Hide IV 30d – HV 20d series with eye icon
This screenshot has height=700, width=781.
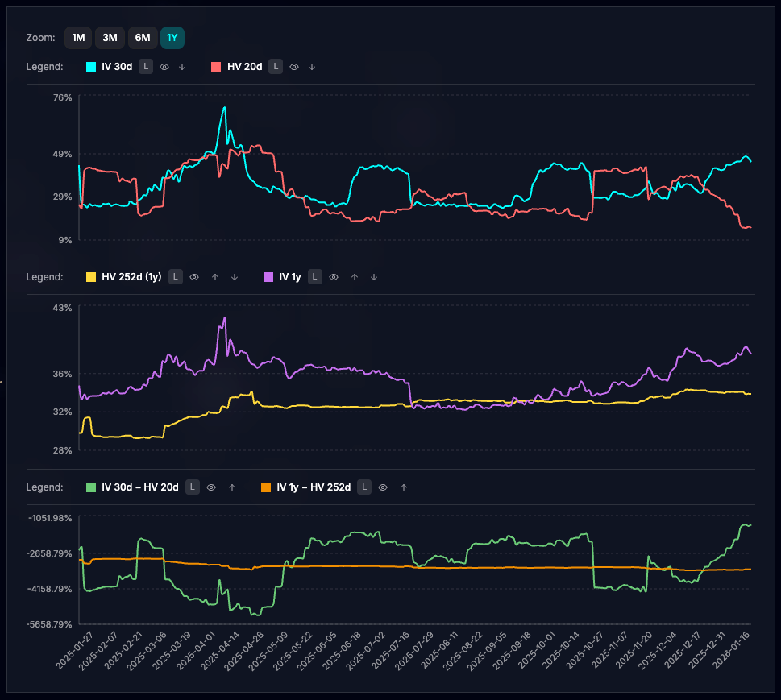tap(211, 487)
